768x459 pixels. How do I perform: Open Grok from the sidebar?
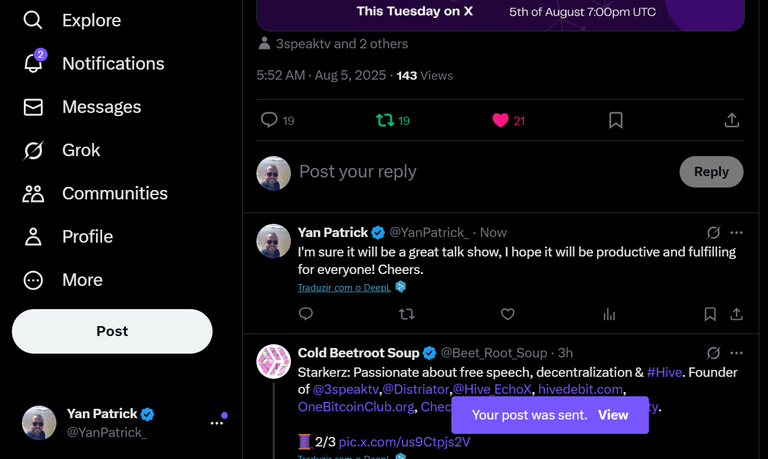(x=61, y=150)
